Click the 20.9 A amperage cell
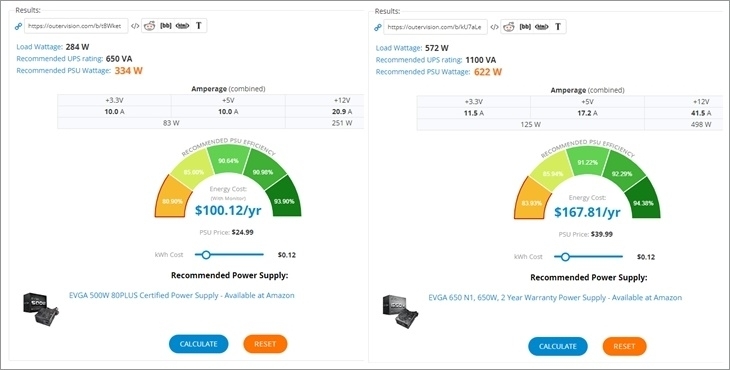The height and width of the screenshot is (370, 730). point(324,112)
